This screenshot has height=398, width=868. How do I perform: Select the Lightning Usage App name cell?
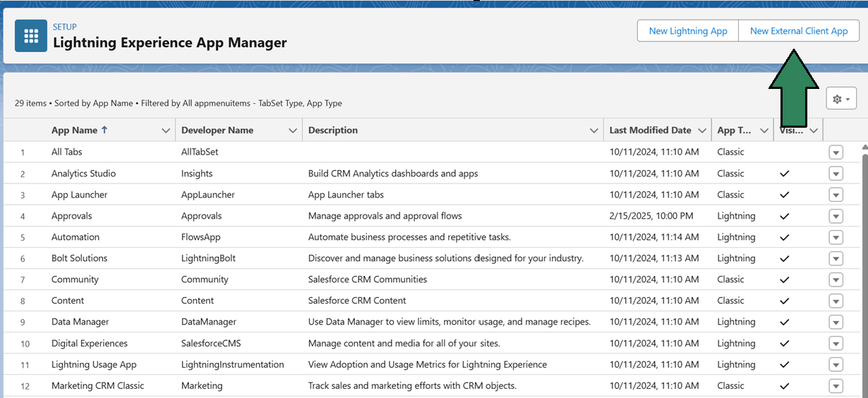coord(94,364)
